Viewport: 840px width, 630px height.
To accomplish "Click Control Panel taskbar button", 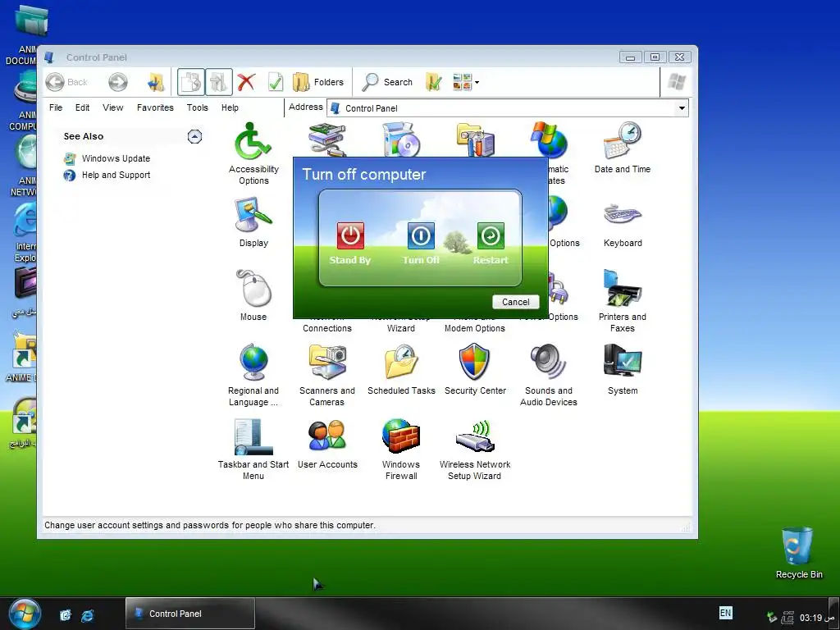I will pos(190,614).
